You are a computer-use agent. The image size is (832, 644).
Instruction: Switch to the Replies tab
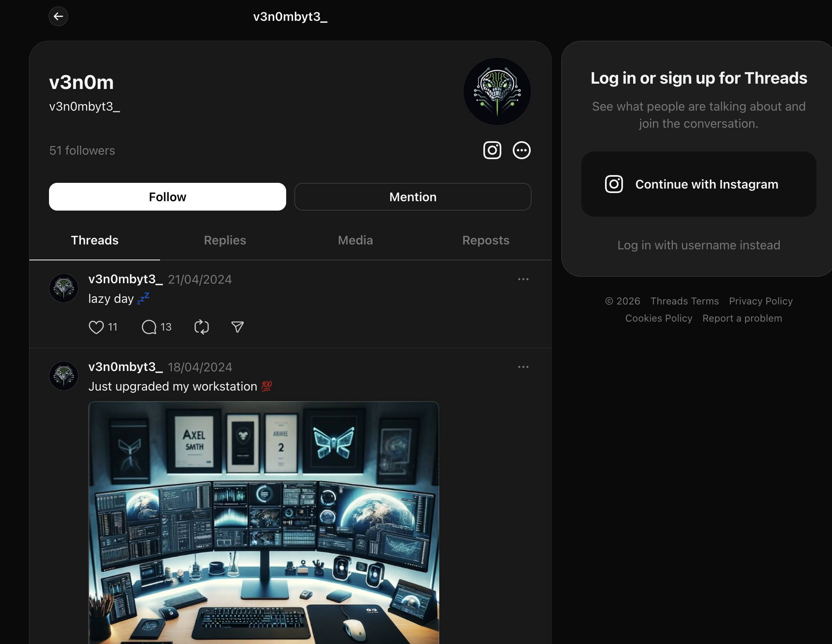click(x=225, y=240)
